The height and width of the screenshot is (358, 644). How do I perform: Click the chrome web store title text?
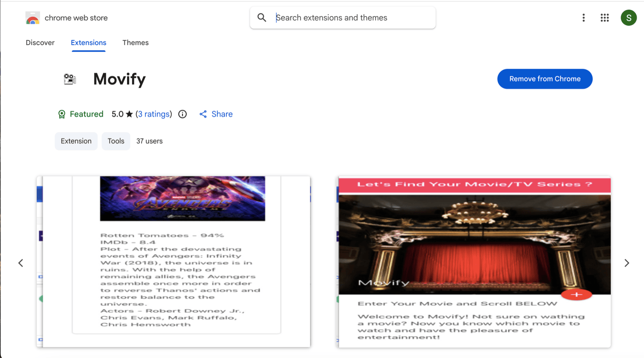[76, 18]
